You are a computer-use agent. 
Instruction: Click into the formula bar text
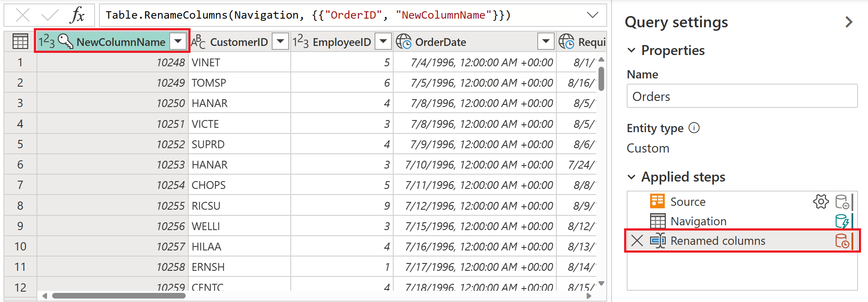[x=308, y=15]
